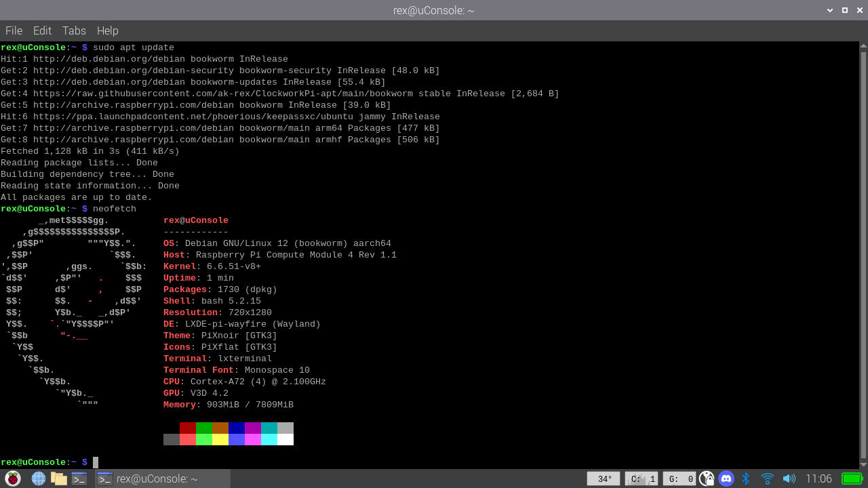Click the 11:06 taskbar clock
868x488 pixels.
point(818,479)
